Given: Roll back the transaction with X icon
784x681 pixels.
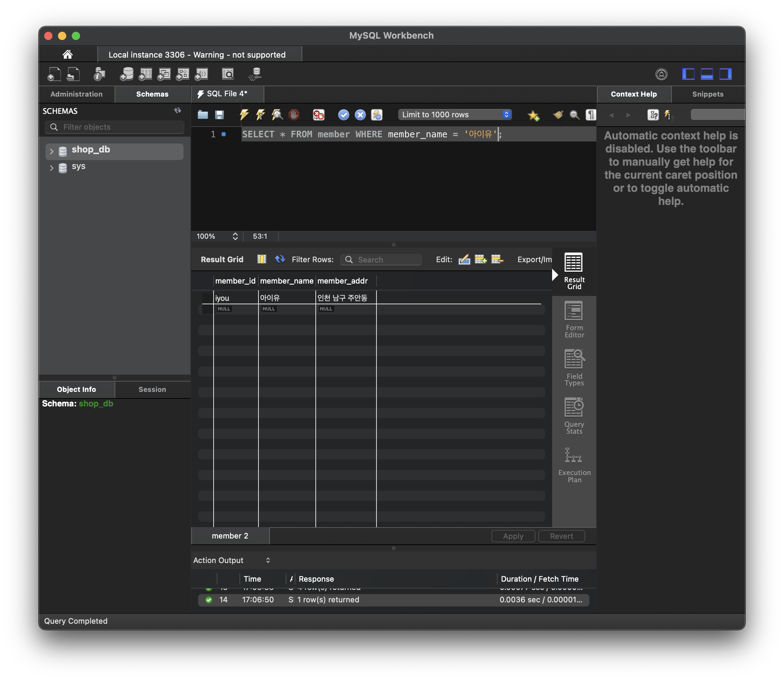Looking at the screenshot, I should pyautogui.click(x=360, y=115).
